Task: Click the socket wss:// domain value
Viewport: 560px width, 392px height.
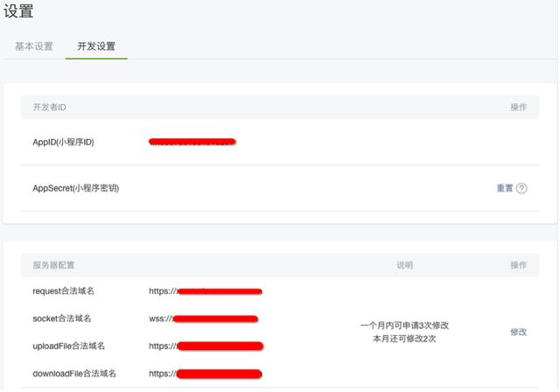Action: [204, 318]
